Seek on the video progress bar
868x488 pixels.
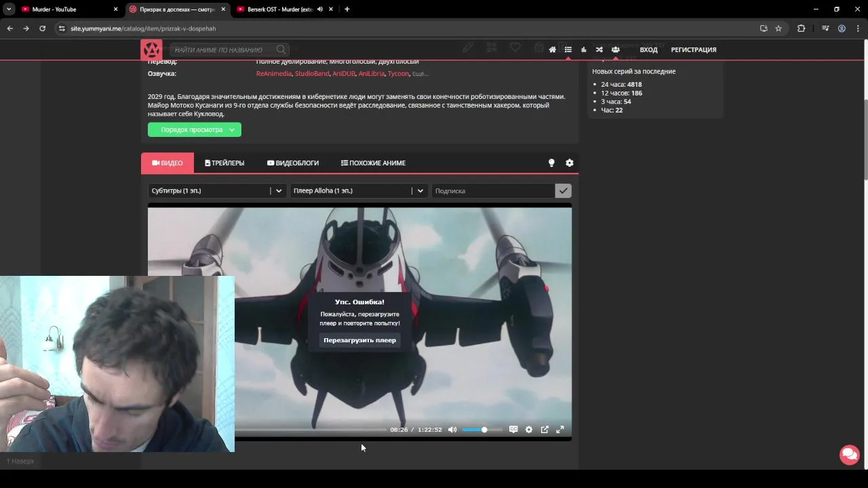pyautogui.click(x=311, y=430)
